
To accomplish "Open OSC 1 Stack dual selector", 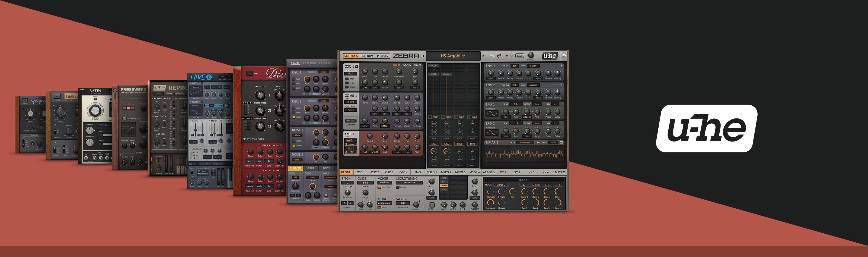I will tap(351, 74).
